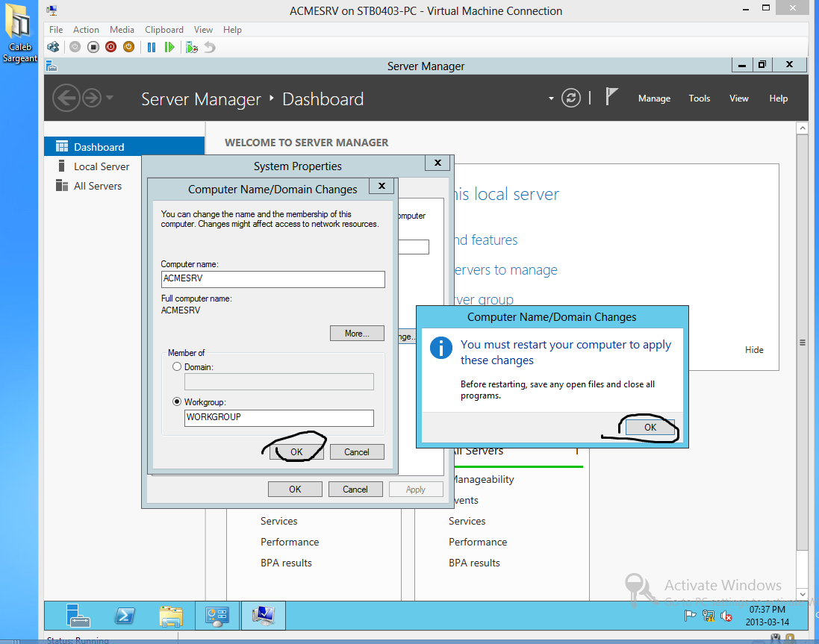819x644 pixels.
Task: Open the Tools menu
Action: click(699, 99)
